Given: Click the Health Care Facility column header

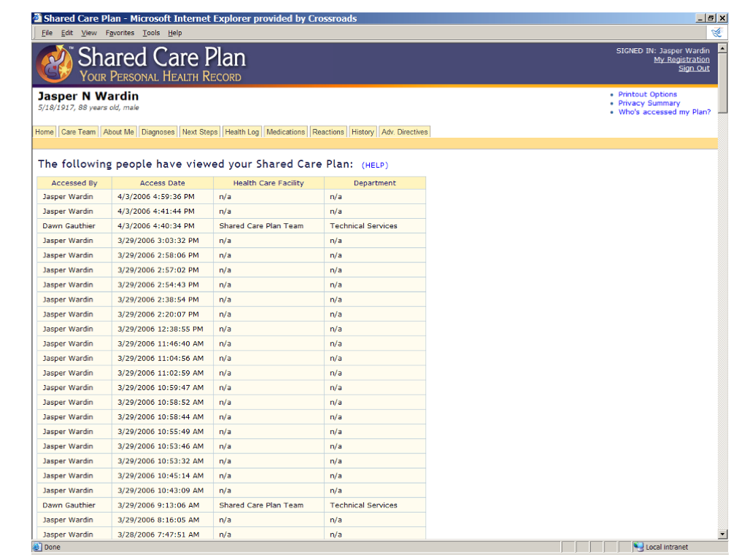Looking at the screenshot, I should point(268,183).
